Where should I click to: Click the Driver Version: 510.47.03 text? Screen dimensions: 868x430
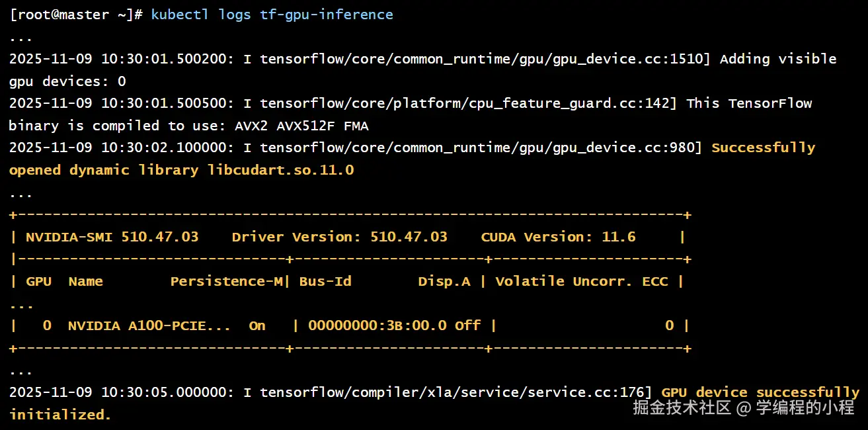tap(339, 237)
